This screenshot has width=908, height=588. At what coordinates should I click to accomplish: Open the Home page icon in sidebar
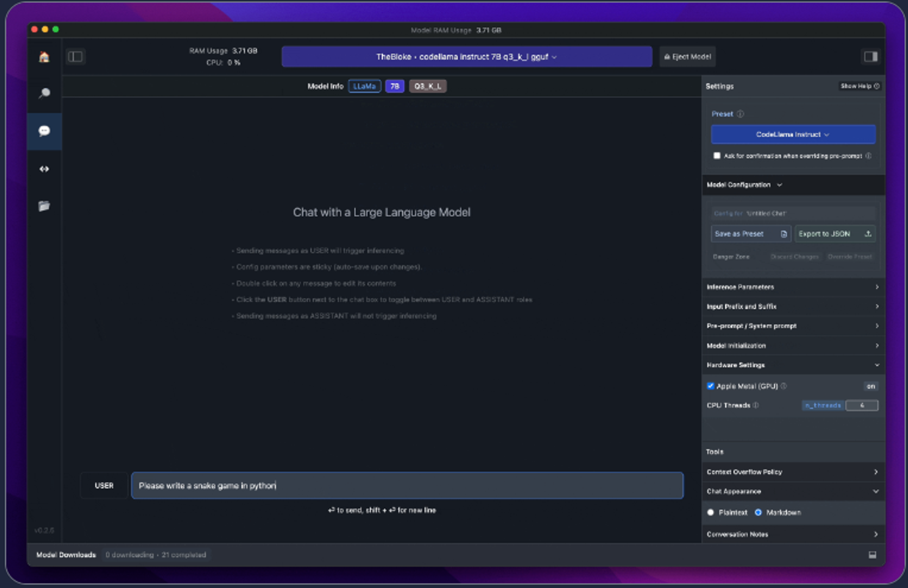click(x=44, y=57)
